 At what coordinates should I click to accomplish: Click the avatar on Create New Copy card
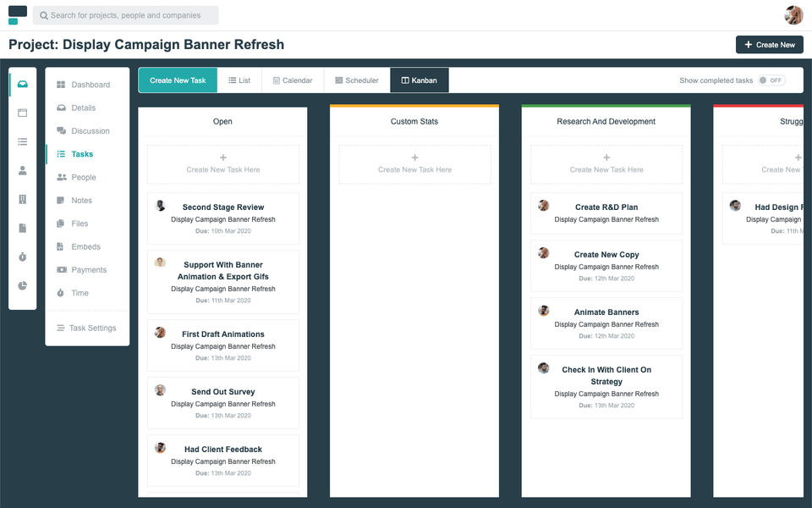[543, 253]
